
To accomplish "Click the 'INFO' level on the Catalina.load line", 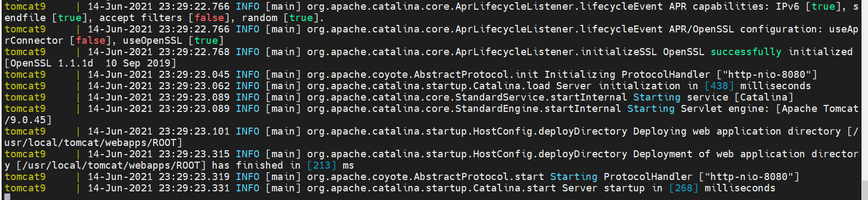I will (248, 86).
